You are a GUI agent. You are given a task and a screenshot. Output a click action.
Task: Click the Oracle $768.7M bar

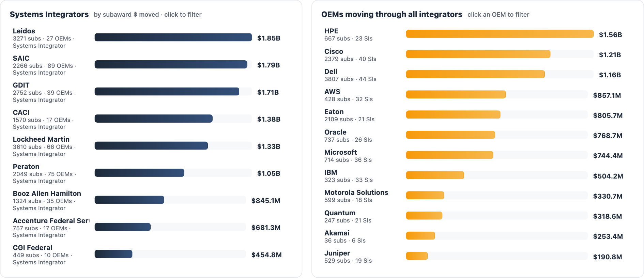(x=450, y=135)
